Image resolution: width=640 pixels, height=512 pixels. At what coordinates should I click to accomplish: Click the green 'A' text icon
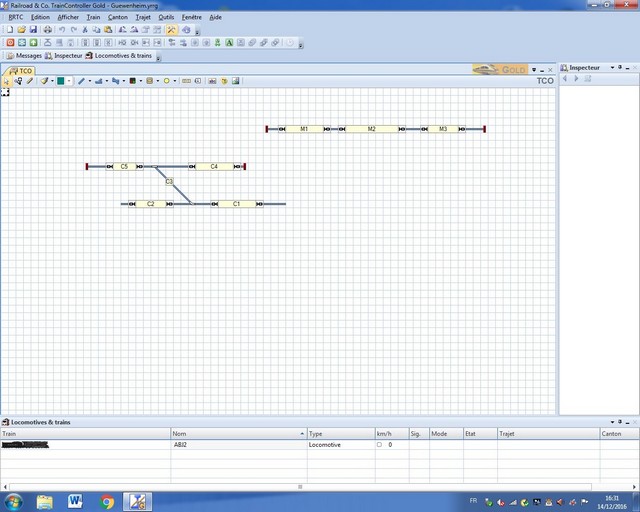point(229,43)
